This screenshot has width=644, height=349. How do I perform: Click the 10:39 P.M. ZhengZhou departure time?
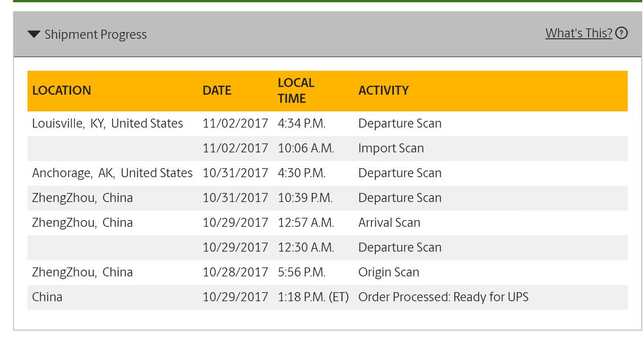[305, 198]
